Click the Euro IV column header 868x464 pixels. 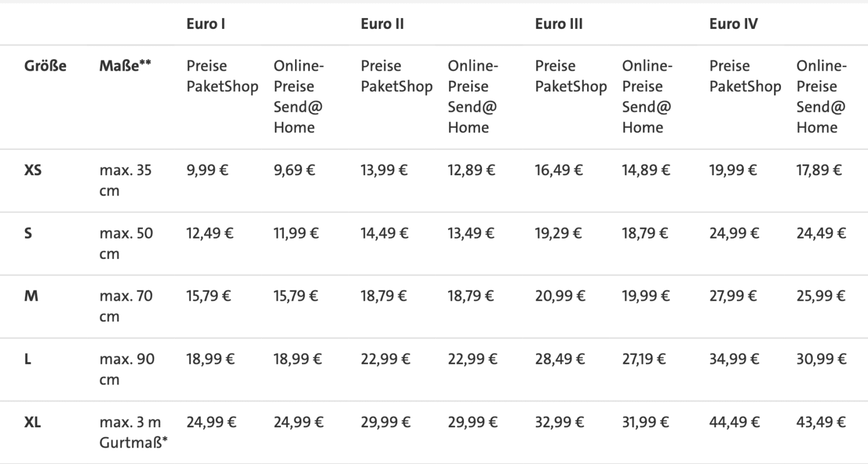[733, 24]
